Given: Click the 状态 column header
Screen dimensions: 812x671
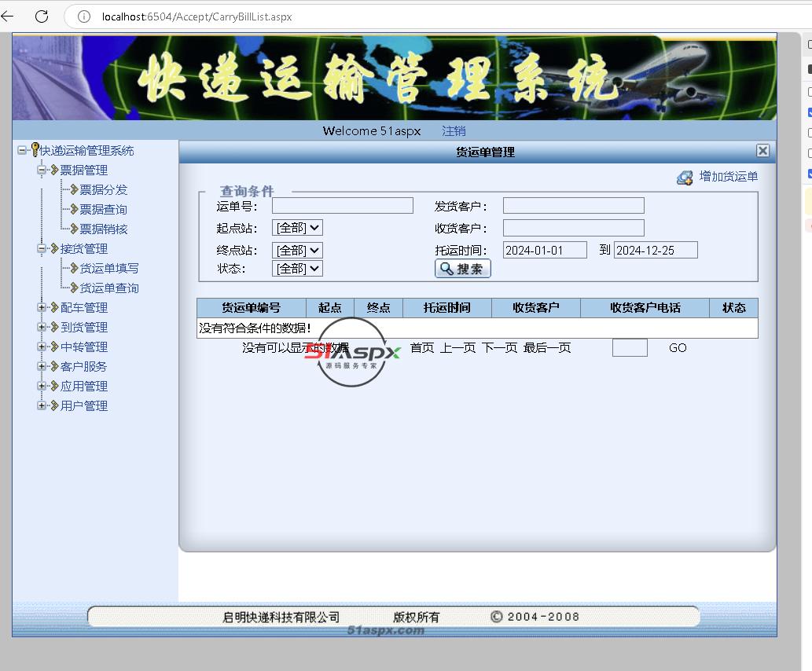Looking at the screenshot, I should pyautogui.click(x=734, y=307).
